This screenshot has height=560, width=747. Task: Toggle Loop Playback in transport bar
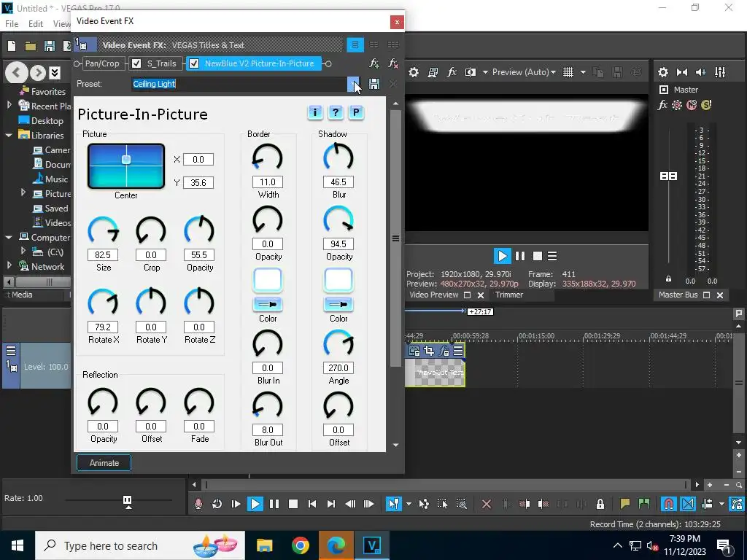click(x=217, y=504)
